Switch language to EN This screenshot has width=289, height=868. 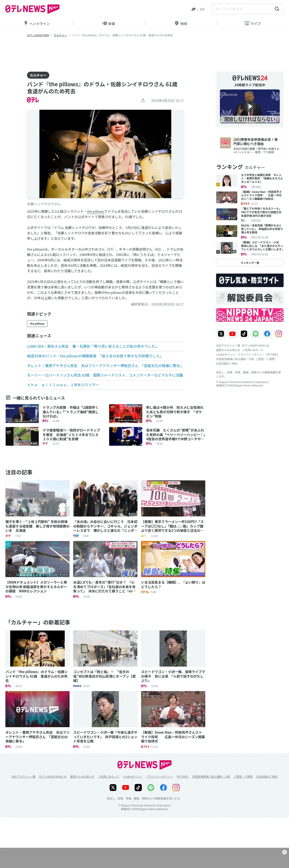(x=202, y=9)
